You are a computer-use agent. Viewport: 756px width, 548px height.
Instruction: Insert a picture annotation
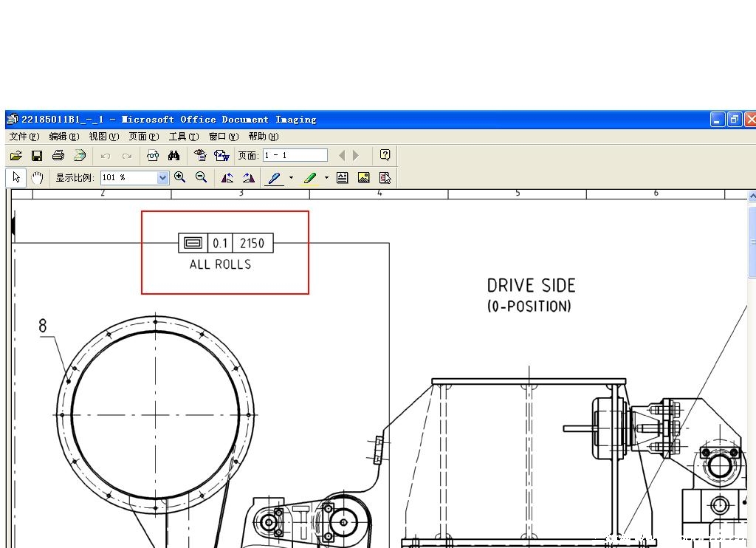(x=363, y=177)
